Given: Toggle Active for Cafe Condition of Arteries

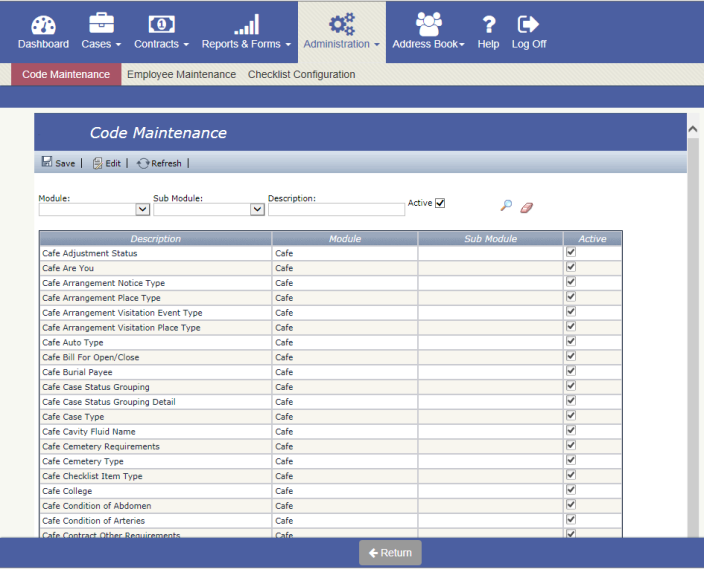Looking at the screenshot, I should [571, 520].
